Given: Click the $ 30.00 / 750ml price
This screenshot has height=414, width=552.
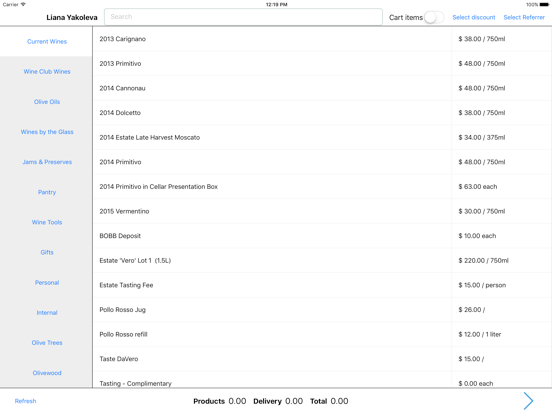Looking at the screenshot, I should 482,211.
